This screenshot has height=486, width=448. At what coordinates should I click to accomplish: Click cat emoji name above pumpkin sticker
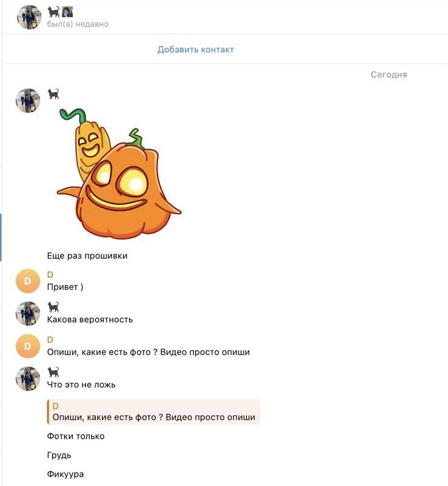click(x=53, y=93)
